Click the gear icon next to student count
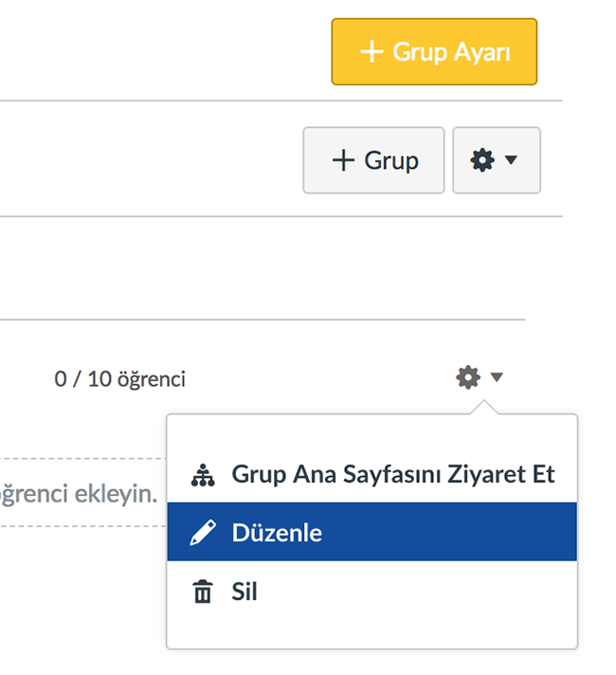The height and width of the screenshot is (675, 616). (x=468, y=377)
